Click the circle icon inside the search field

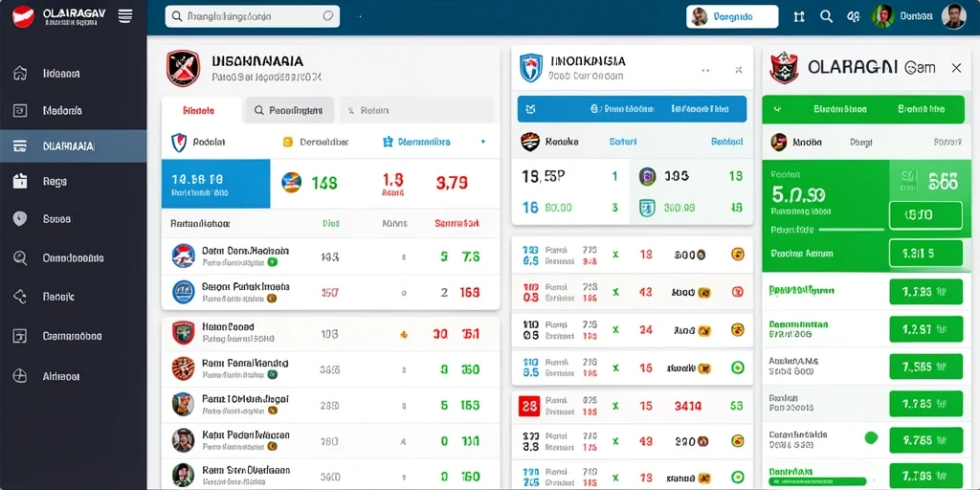pos(328,17)
